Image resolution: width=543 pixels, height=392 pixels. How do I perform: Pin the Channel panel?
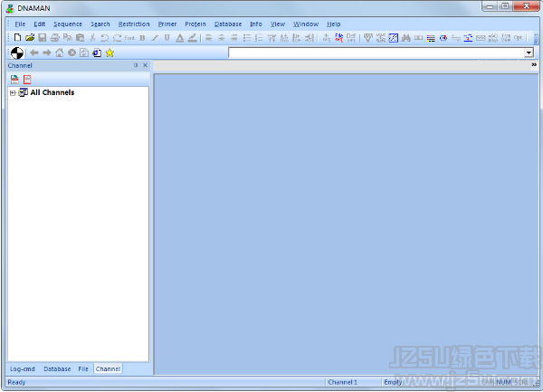coord(136,65)
